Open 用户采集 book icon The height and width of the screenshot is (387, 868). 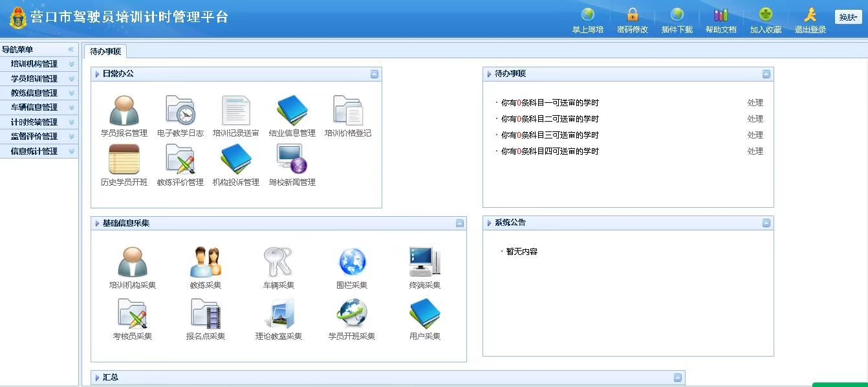pos(425,313)
